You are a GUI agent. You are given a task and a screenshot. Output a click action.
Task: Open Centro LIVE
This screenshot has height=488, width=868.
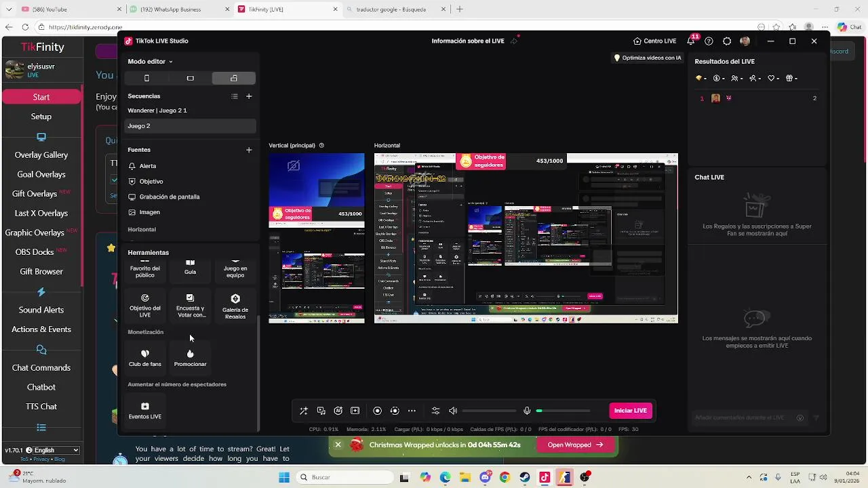654,41
